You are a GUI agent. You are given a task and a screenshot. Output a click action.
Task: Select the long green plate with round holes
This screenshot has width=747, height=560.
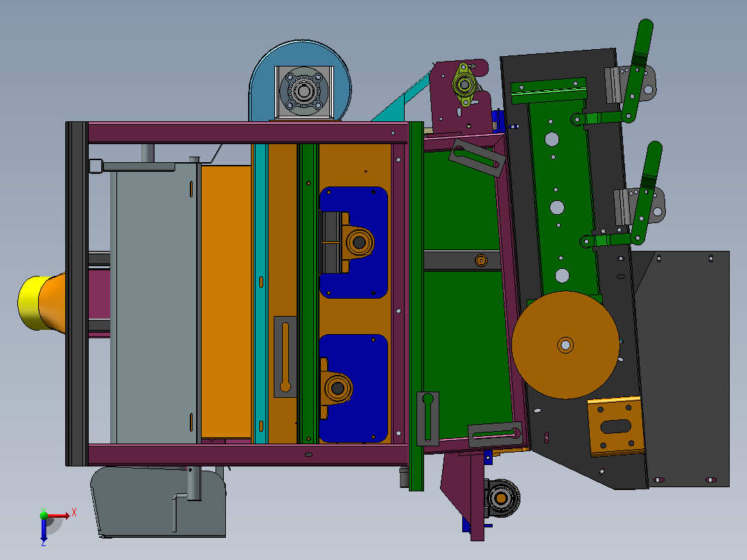[x=563, y=198]
